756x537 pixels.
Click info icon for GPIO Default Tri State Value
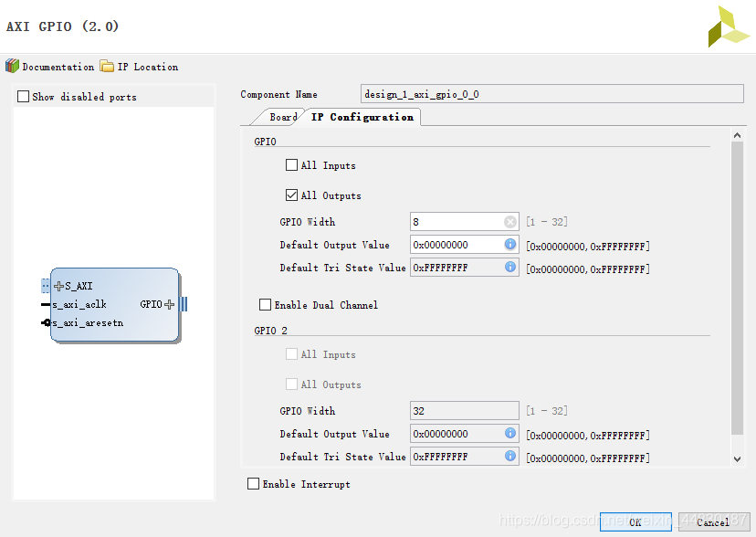[510, 267]
